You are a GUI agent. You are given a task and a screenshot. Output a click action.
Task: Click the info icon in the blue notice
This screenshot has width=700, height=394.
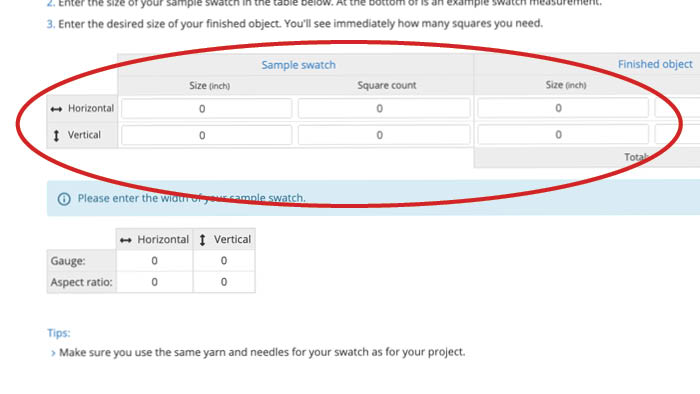[x=64, y=199]
